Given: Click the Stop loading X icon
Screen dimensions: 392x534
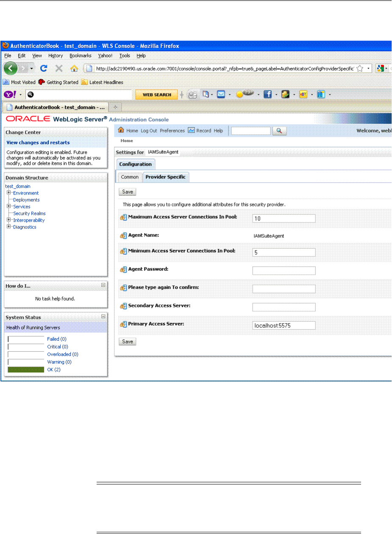Looking at the screenshot, I should [x=59, y=68].
